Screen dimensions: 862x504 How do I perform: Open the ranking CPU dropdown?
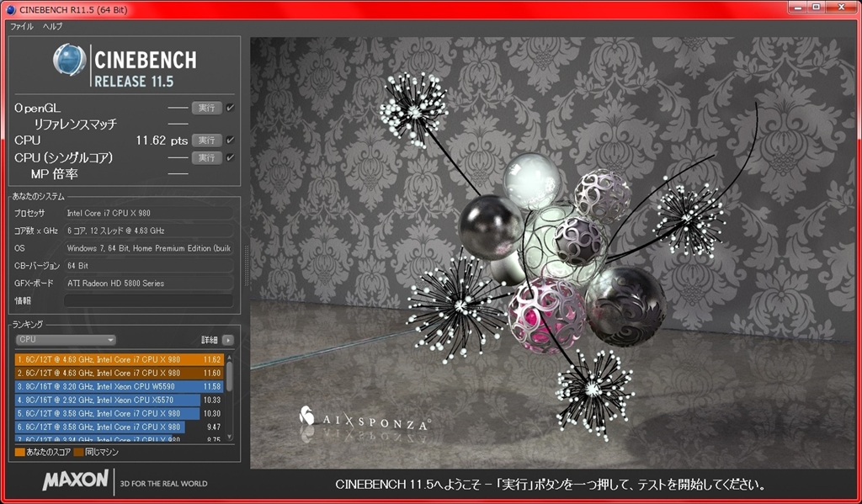(x=66, y=340)
